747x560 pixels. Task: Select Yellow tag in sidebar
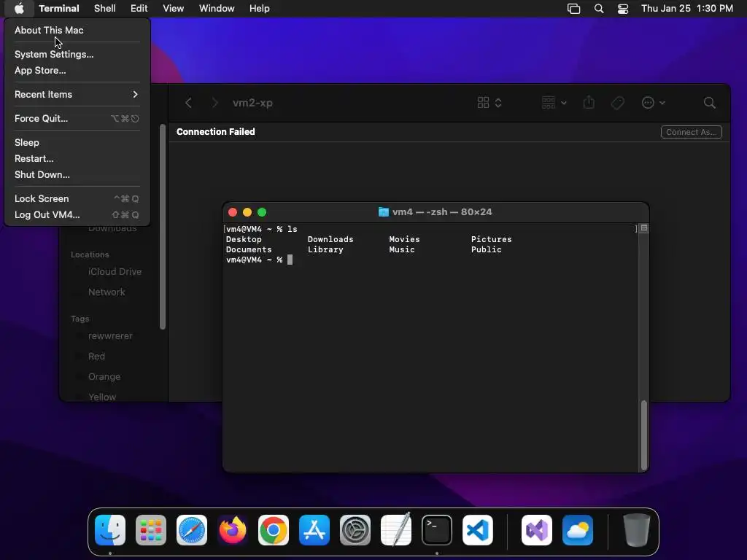tap(102, 397)
